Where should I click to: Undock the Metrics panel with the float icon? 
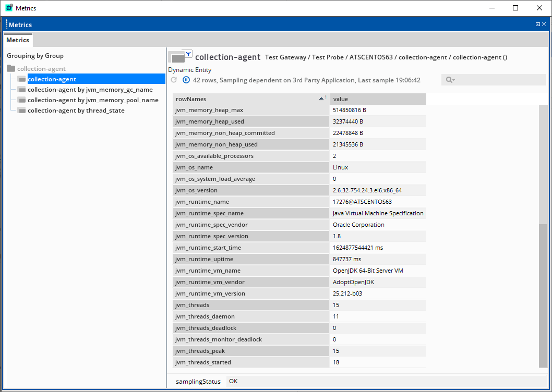[537, 24]
